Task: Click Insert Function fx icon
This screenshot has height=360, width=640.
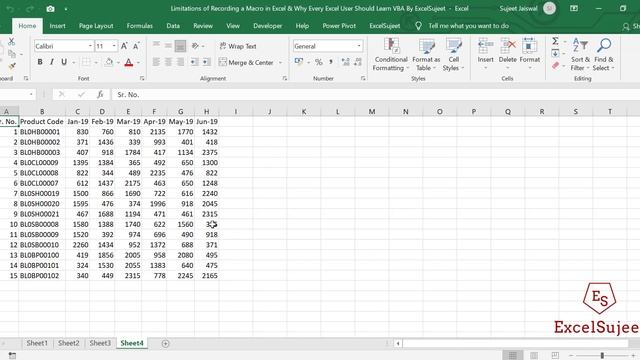Action: [x=100, y=95]
